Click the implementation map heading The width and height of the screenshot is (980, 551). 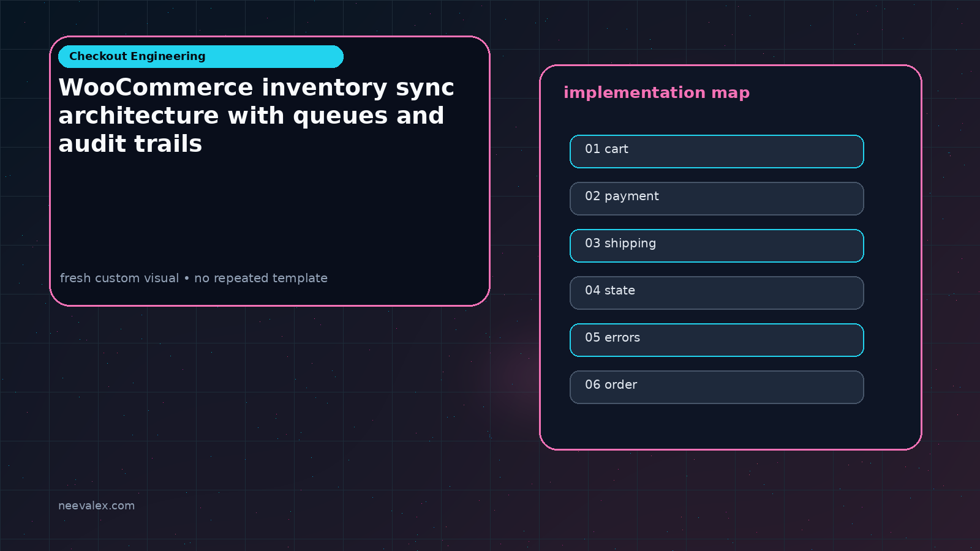click(x=657, y=92)
